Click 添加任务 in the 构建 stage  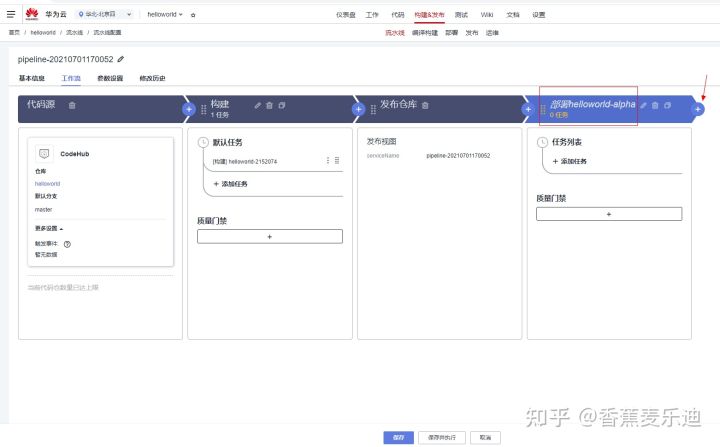(231, 184)
